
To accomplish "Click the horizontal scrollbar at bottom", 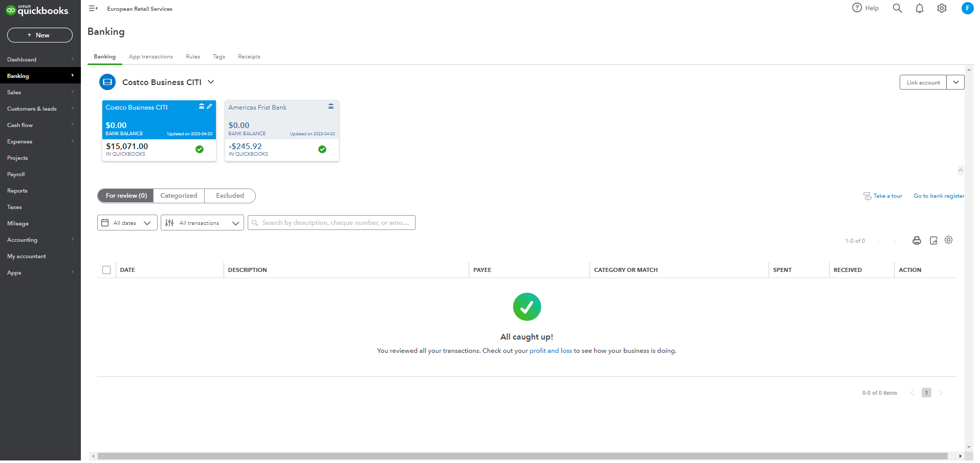I will [x=522, y=456].
